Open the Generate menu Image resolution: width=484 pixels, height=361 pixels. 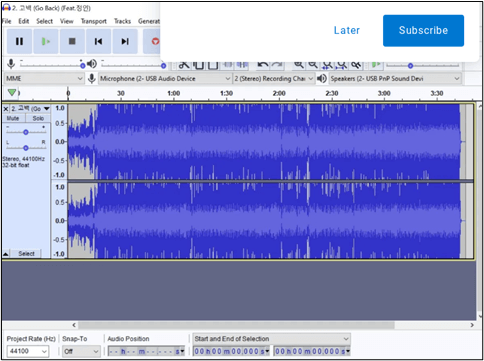click(x=149, y=21)
